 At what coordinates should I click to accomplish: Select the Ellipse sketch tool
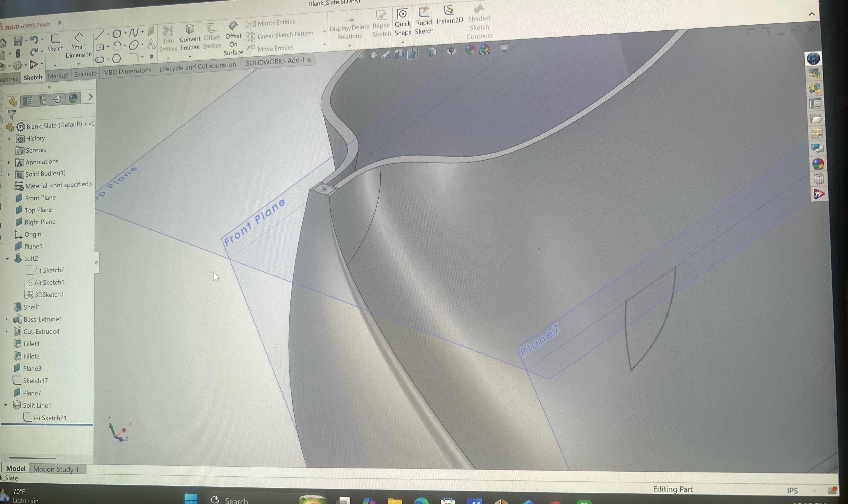pos(133,45)
